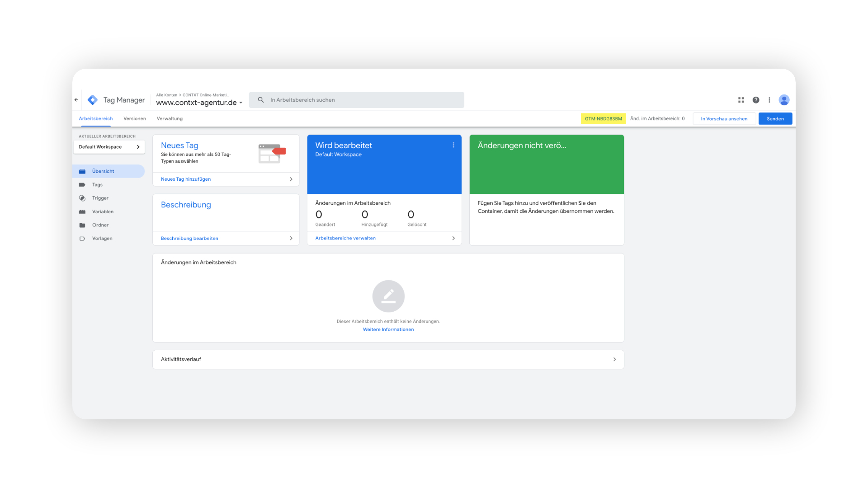The height and width of the screenshot is (488, 868).
Task: Click the Vorlagen template icon in the sidebar
Action: click(82, 239)
